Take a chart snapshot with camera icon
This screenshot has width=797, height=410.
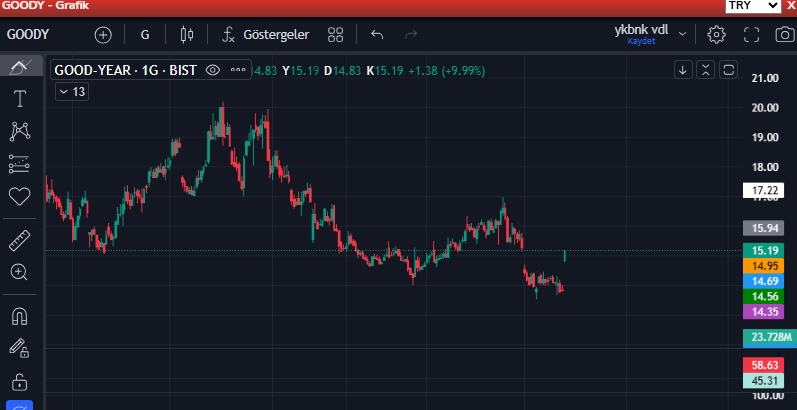[x=785, y=35]
